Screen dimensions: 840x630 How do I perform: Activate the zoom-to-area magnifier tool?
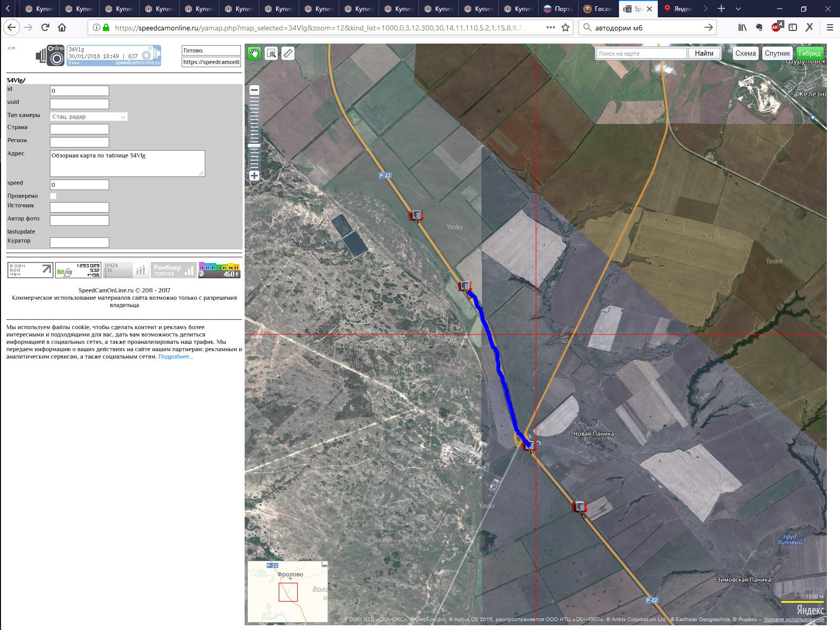pos(271,54)
